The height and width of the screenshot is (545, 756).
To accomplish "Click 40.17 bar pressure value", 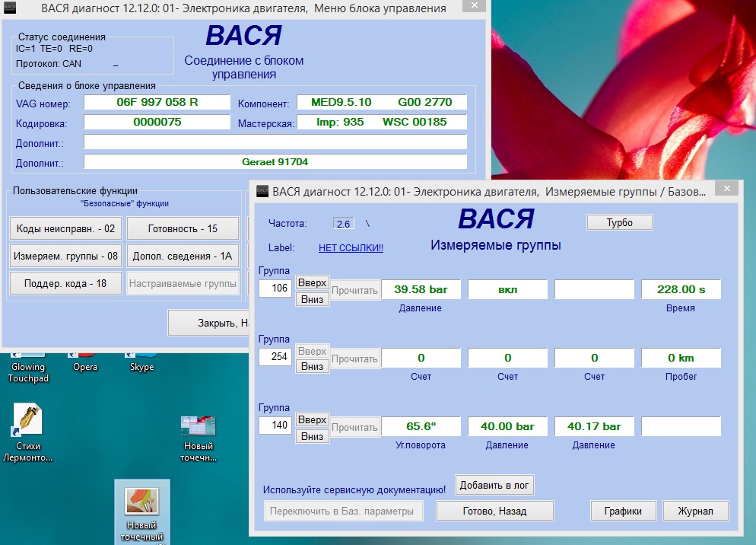I will tap(594, 427).
